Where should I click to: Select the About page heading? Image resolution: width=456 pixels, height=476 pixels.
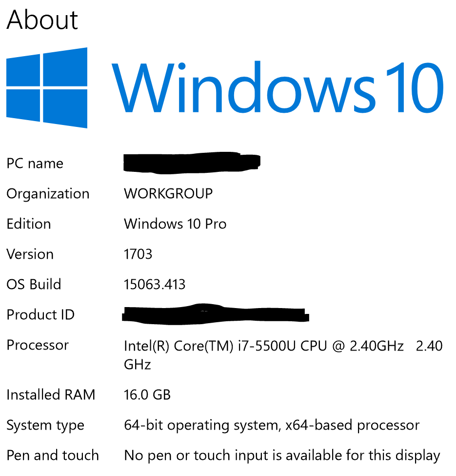click(42, 20)
